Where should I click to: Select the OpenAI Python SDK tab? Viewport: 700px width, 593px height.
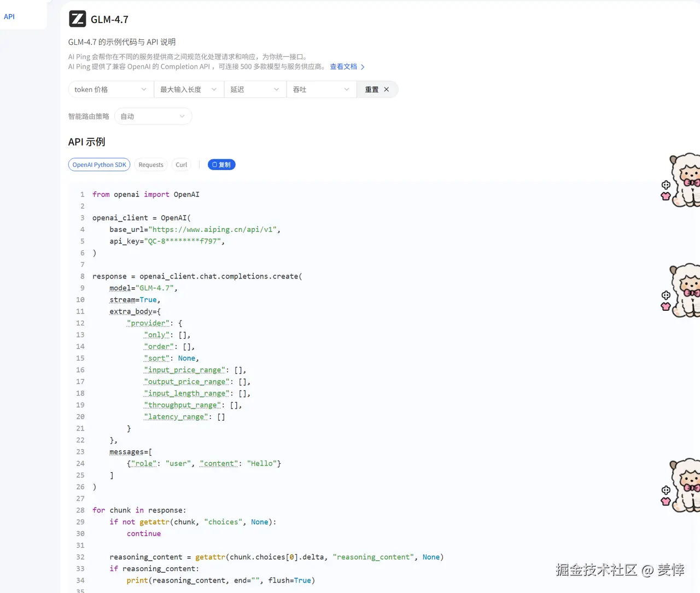(99, 165)
